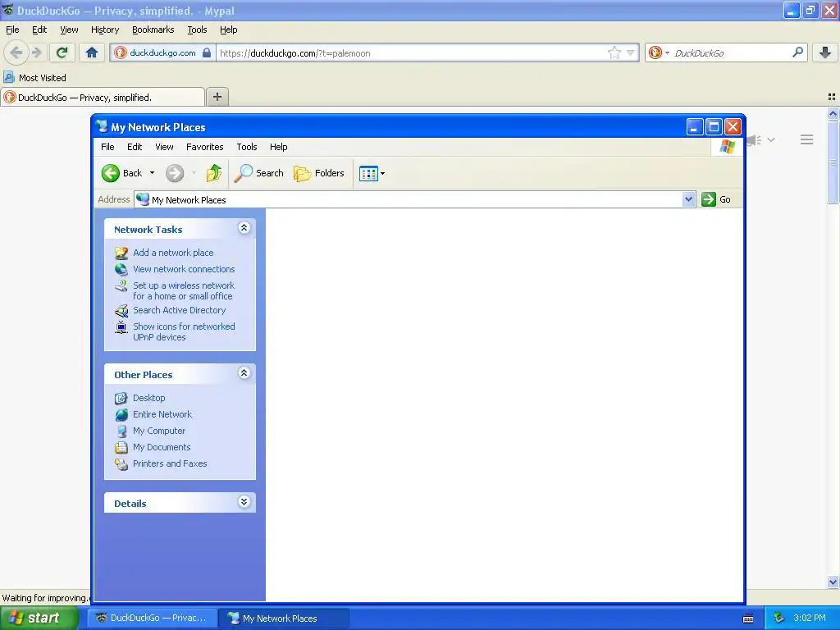Open browser URL history dropdown arrow

pyautogui.click(x=631, y=52)
